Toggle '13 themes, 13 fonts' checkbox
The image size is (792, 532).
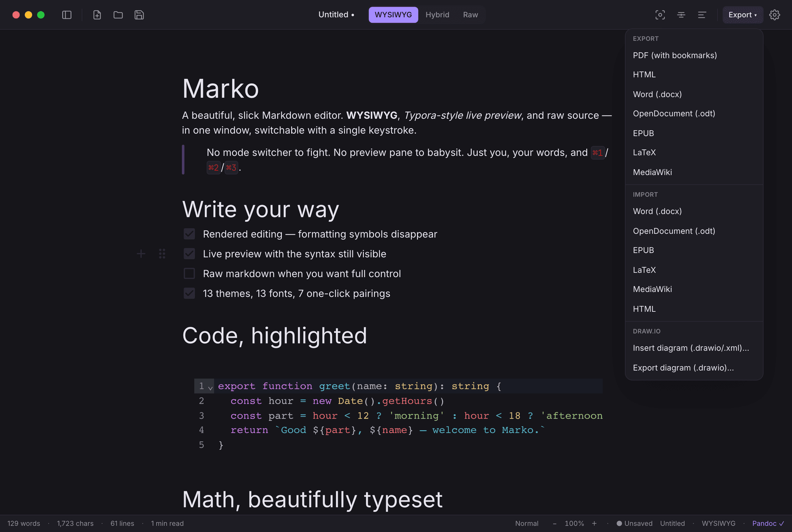189,293
